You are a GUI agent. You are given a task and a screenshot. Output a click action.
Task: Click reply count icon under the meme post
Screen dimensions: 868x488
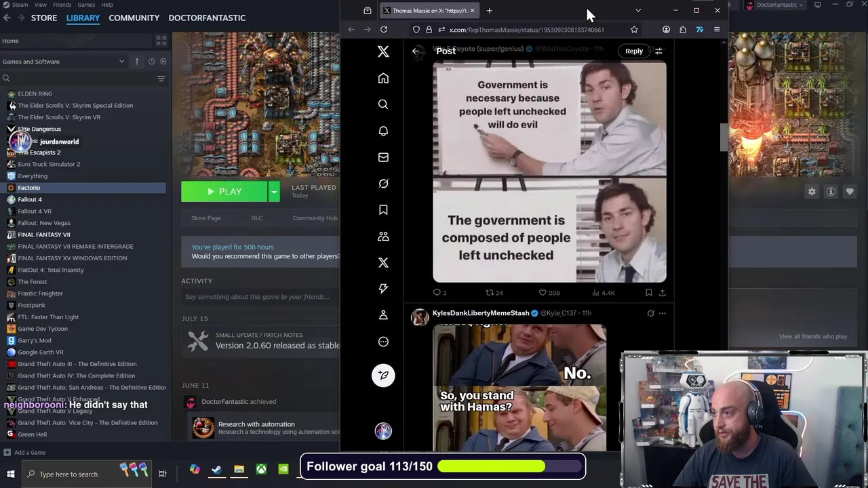click(437, 293)
